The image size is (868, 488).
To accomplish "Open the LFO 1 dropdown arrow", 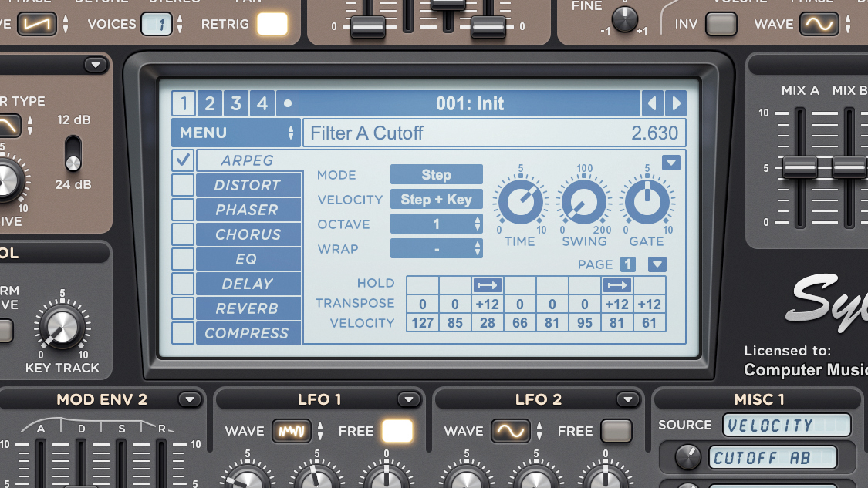I will click(x=408, y=399).
